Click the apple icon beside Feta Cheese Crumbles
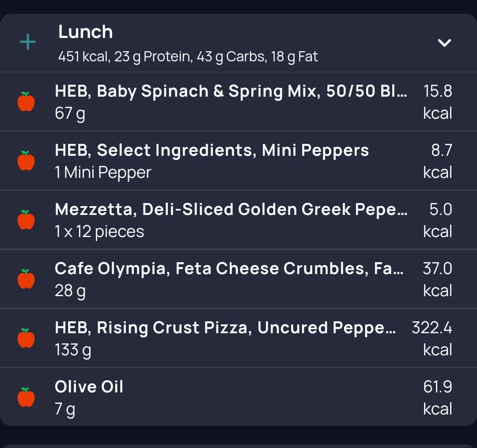Image resolution: width=477 pixels, height=448 pixels. coord(26,279)
